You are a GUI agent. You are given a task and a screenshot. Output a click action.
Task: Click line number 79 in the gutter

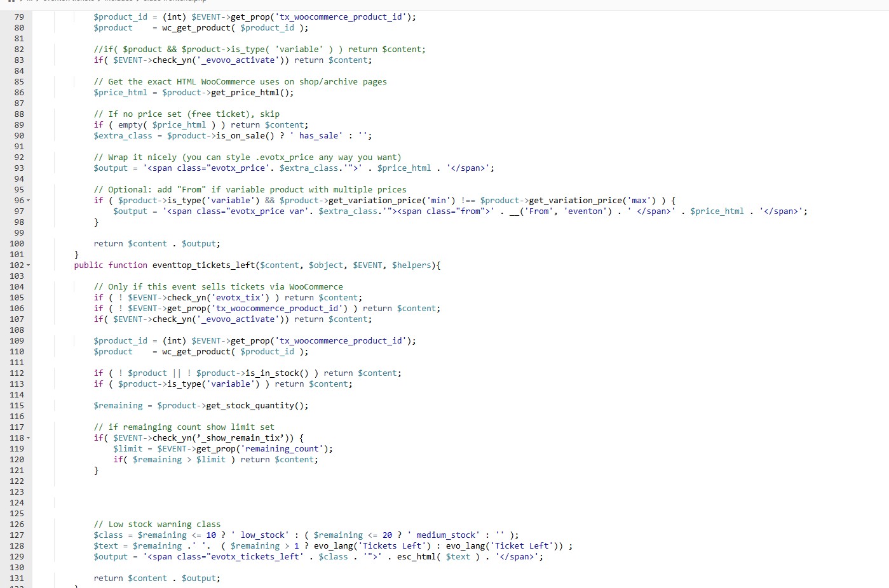click(x=18, y=17)
